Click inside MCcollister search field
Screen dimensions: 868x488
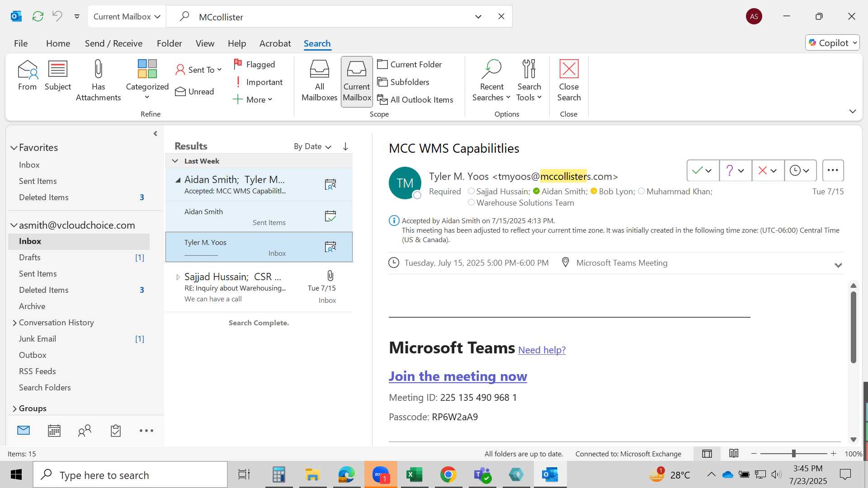[332, 17]
